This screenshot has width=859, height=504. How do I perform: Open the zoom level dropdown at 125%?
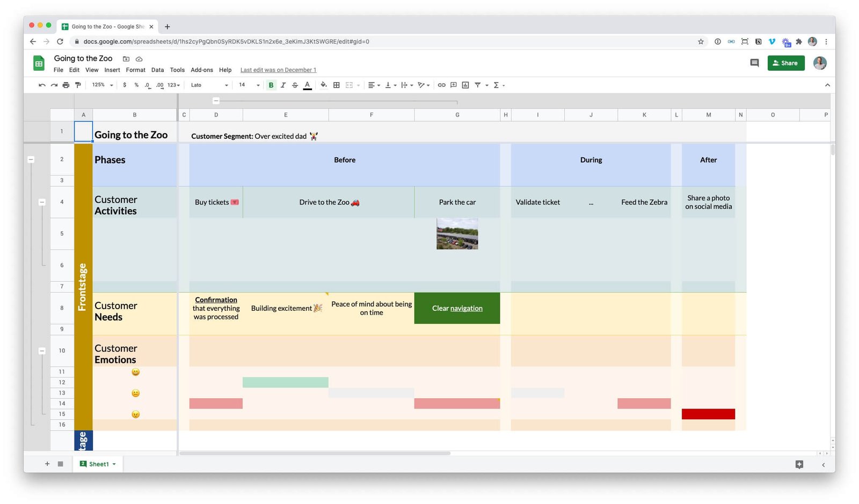click(103, 85)
